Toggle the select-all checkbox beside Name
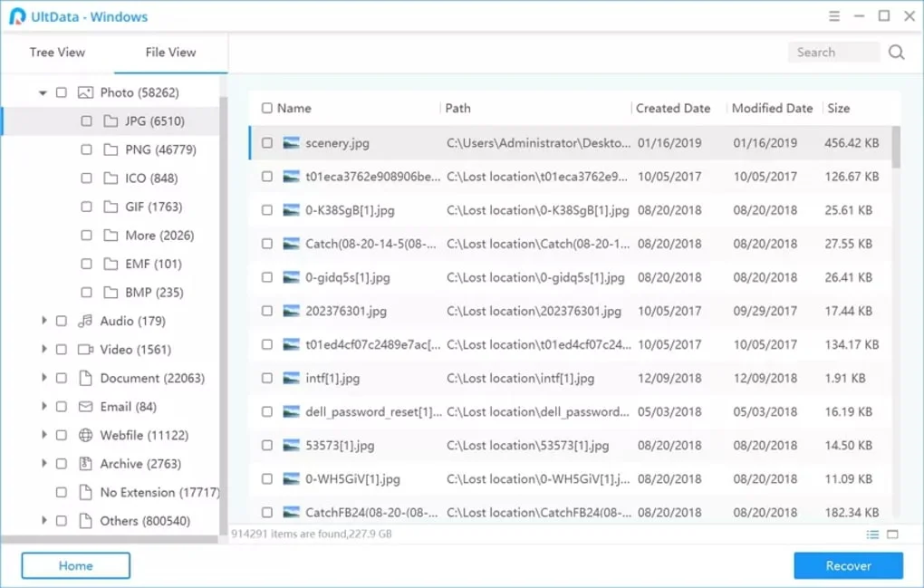 click(x=267, y=108)
